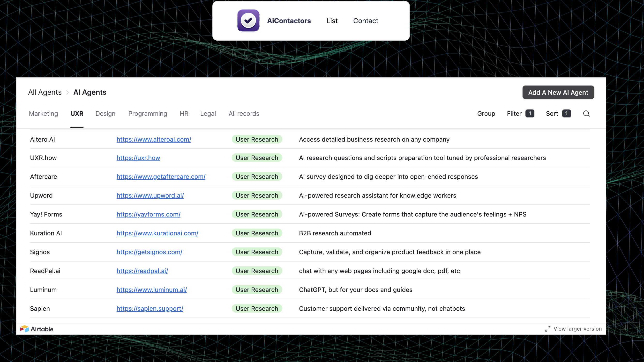Select the UXR.how name cell
This screenshot has width=644, height=362.
pos(43,158)
